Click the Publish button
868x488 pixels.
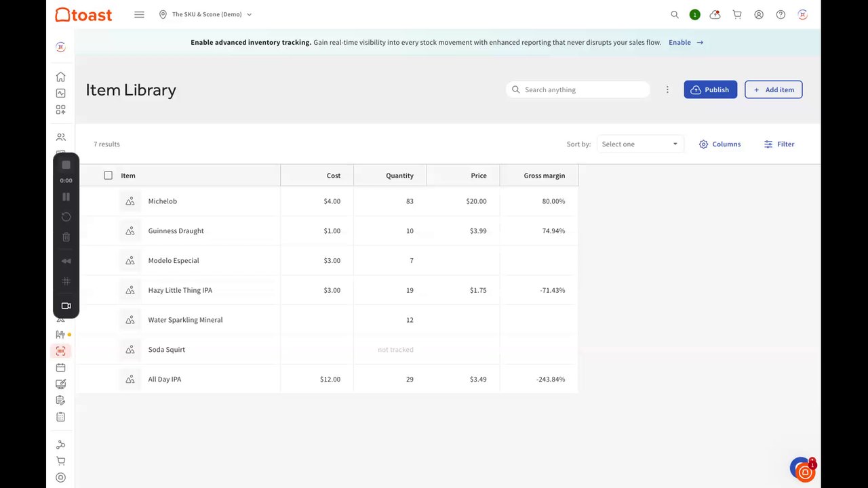pos(710,89)
